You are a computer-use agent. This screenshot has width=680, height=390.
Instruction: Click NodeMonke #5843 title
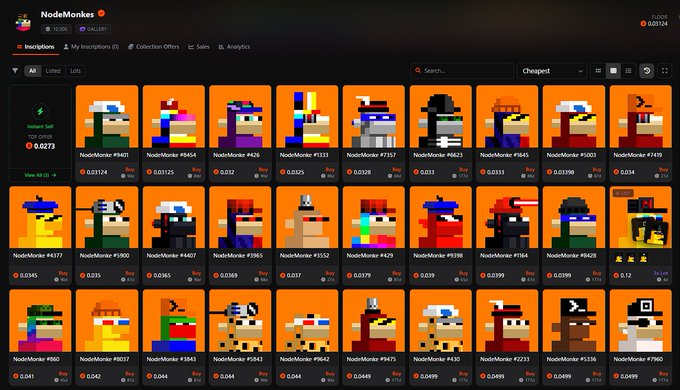pos(238,359)
